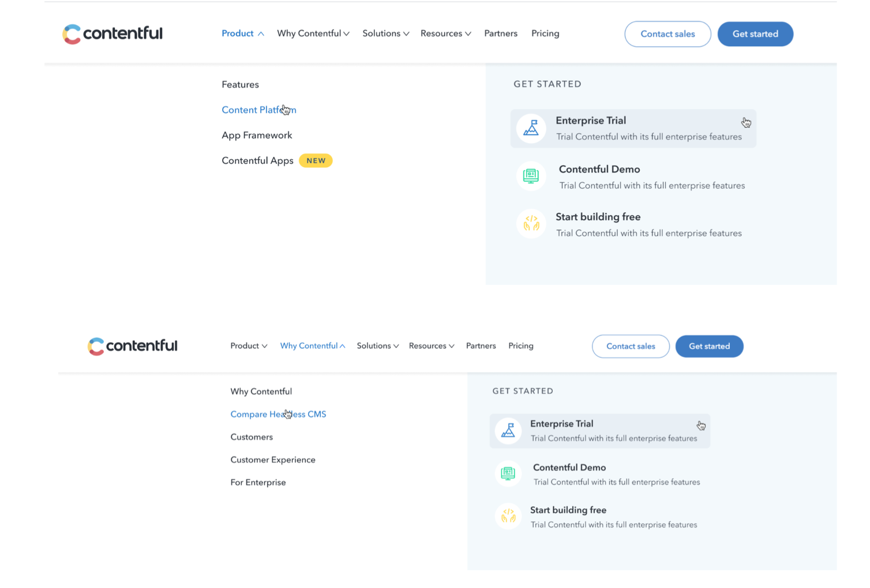Open the App Framework link
This screenshot has height=588, width=870.
click(257, 135)
